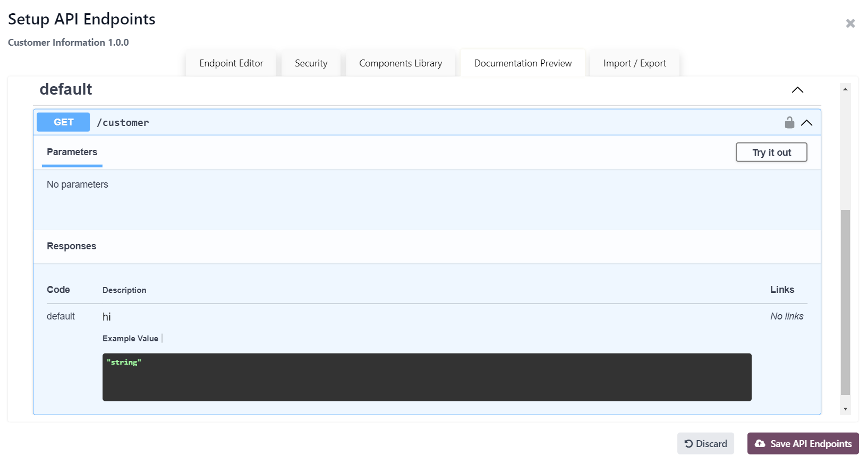Close the Setup API Endpoints dialog

[850, 23]
